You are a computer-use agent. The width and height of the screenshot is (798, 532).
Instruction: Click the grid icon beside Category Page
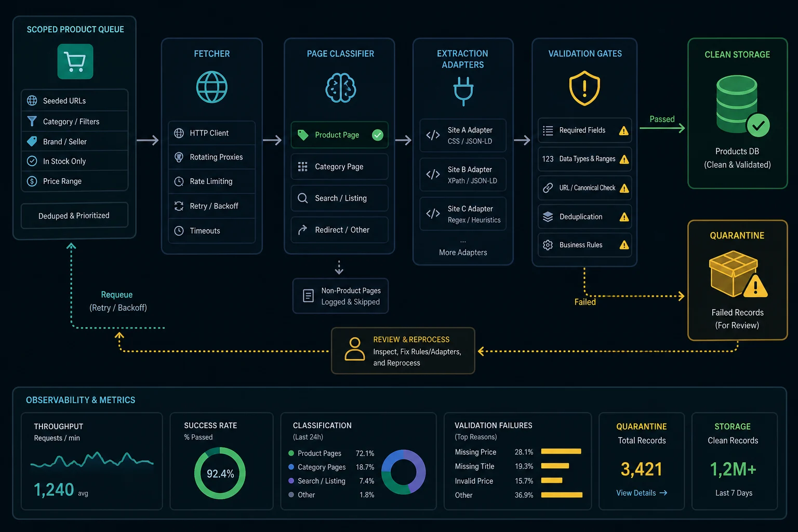[302, 167]
